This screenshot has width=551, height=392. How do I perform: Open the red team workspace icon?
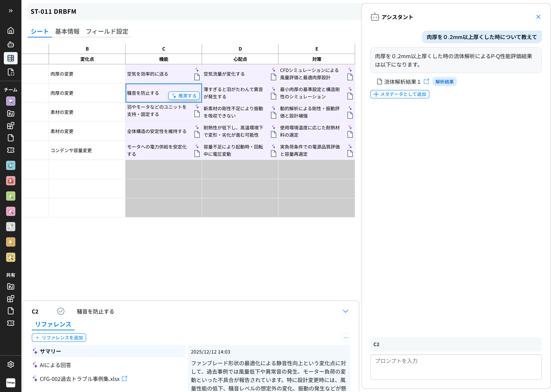click(x=11, y=181)
